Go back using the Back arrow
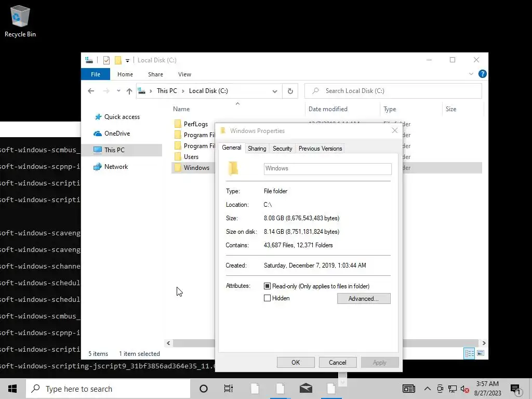Viewport: 532px width, 399px height. click(91, 91)
